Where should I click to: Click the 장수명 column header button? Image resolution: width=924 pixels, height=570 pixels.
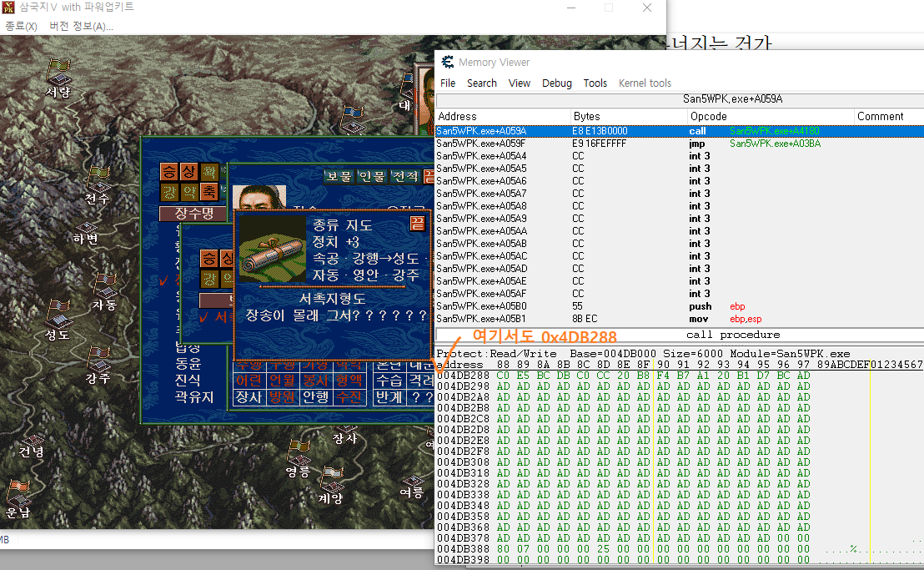(193, 213)
